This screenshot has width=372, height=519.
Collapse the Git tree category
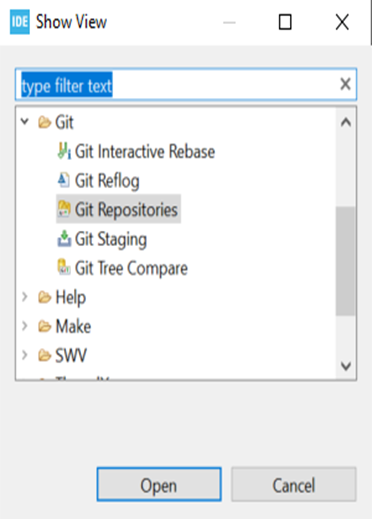pos(25,121)
